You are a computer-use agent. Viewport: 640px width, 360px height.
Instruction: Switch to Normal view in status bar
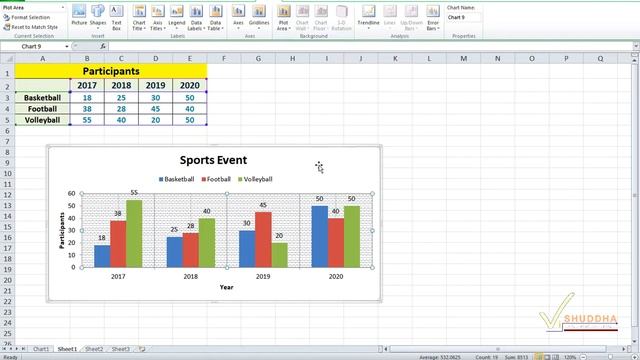[539, 357]
